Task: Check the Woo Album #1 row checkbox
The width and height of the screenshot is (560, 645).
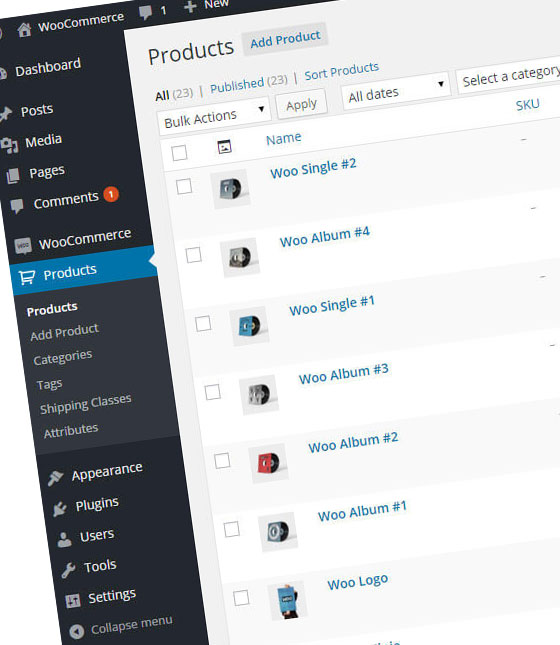Action: coord(232,529)
